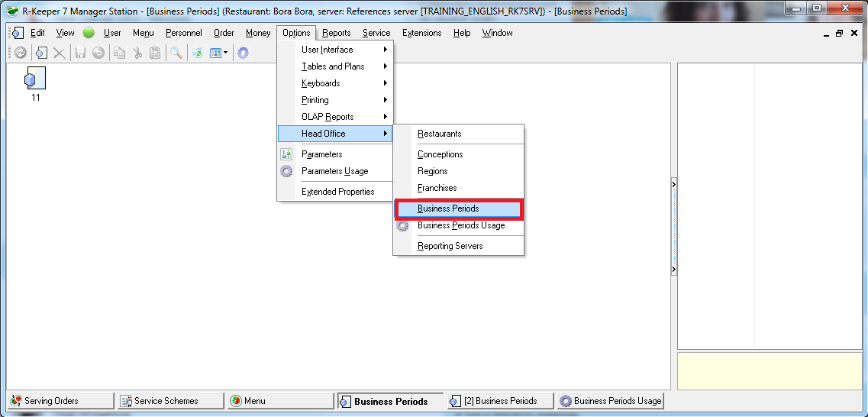
Task: Minimize the inner Business Periods child window
Action: click(x=827, y=34)
